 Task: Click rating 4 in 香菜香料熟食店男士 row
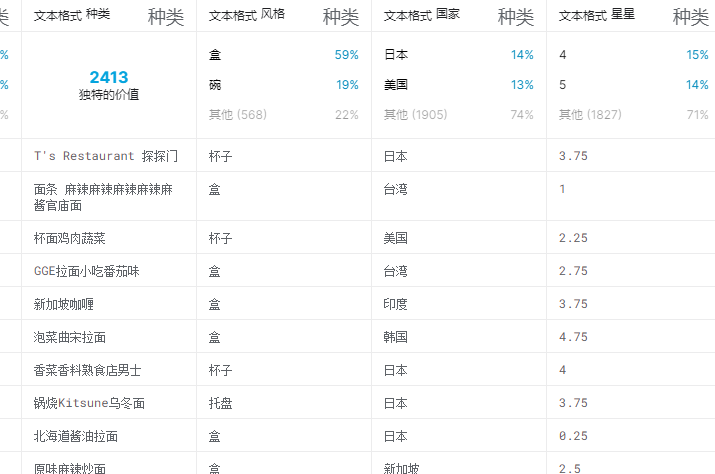562,370
